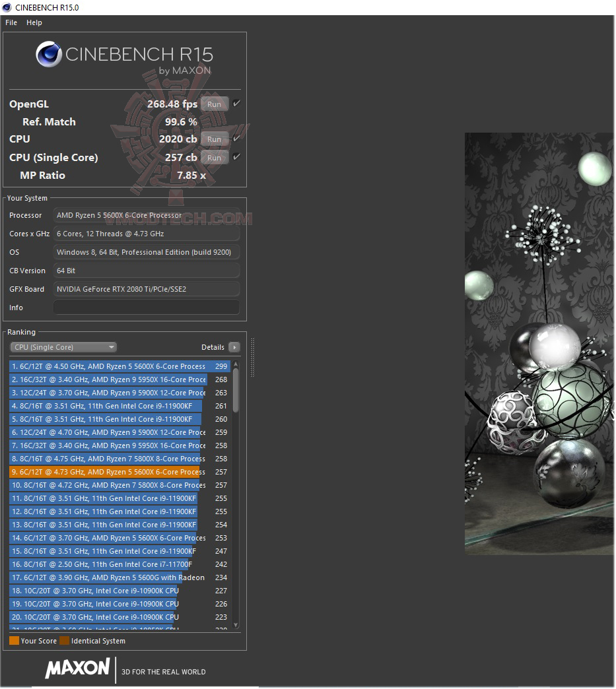This screenshot has height=689, width=616.
Task: Click the Cinebench icon in the title bar
Action: [7, 7]
